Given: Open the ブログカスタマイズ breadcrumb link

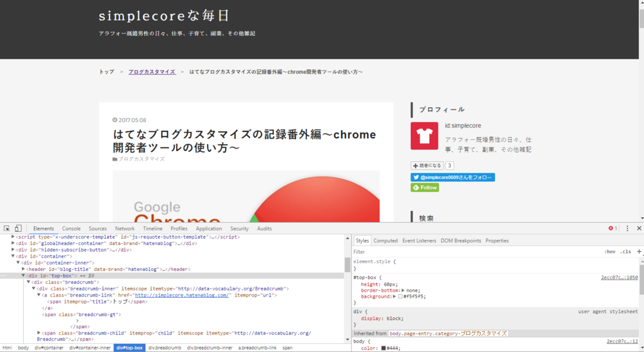Looking at the screenshot, I should [x=152, y=72].
